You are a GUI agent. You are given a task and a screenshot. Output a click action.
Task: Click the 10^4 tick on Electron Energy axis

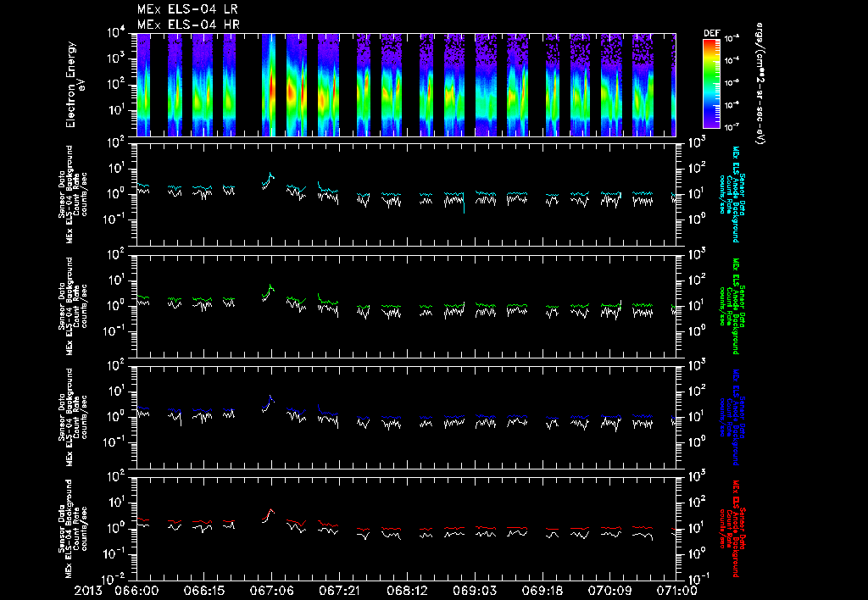coord(115,33)
